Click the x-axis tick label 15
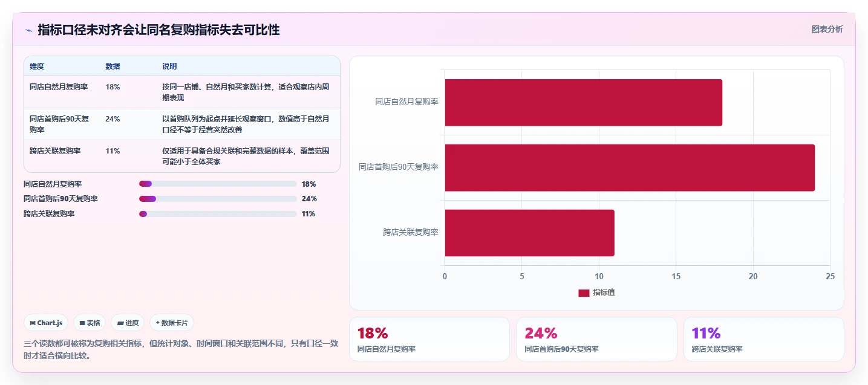This screenshot has width=868, height=385. click(x=676, y=276)
